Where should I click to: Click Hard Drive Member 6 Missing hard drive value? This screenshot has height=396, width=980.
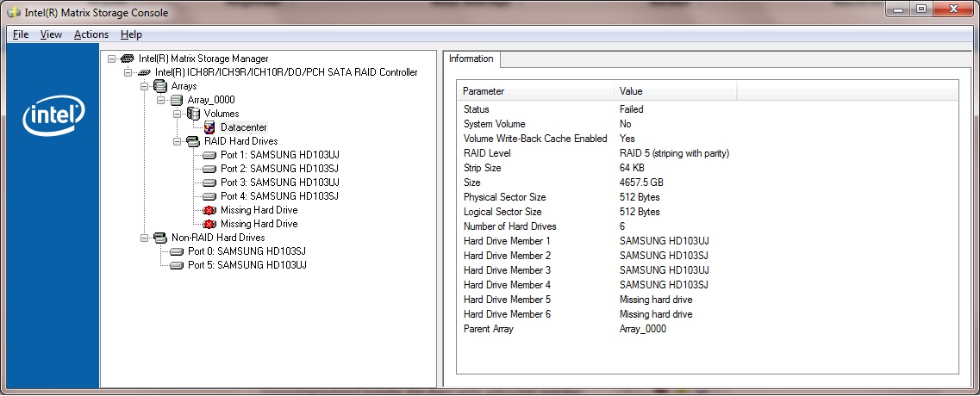[656, 314]
